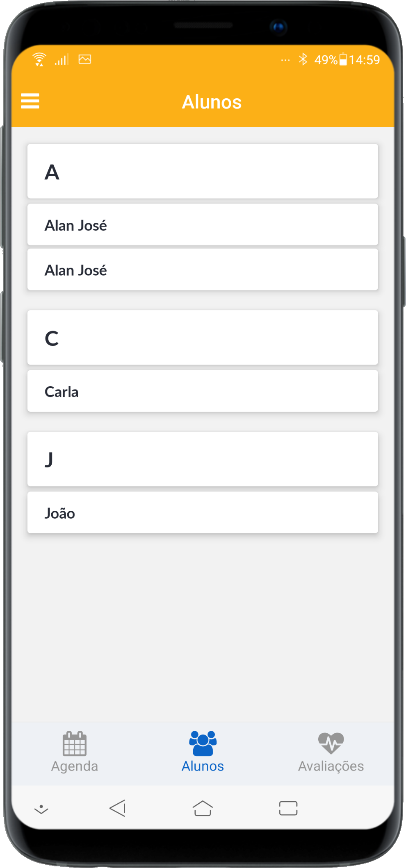
Task: Tap the letter C section header
Action: click(203, 338)
